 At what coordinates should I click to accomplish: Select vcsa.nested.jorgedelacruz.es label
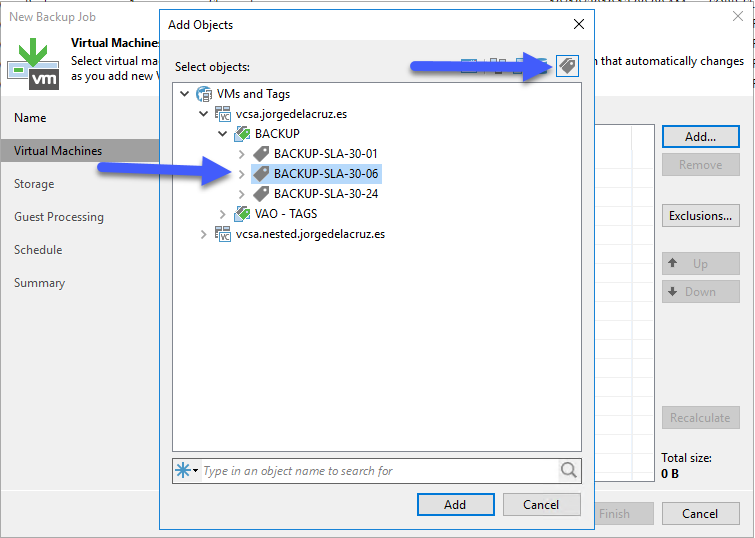click(310, 234)
